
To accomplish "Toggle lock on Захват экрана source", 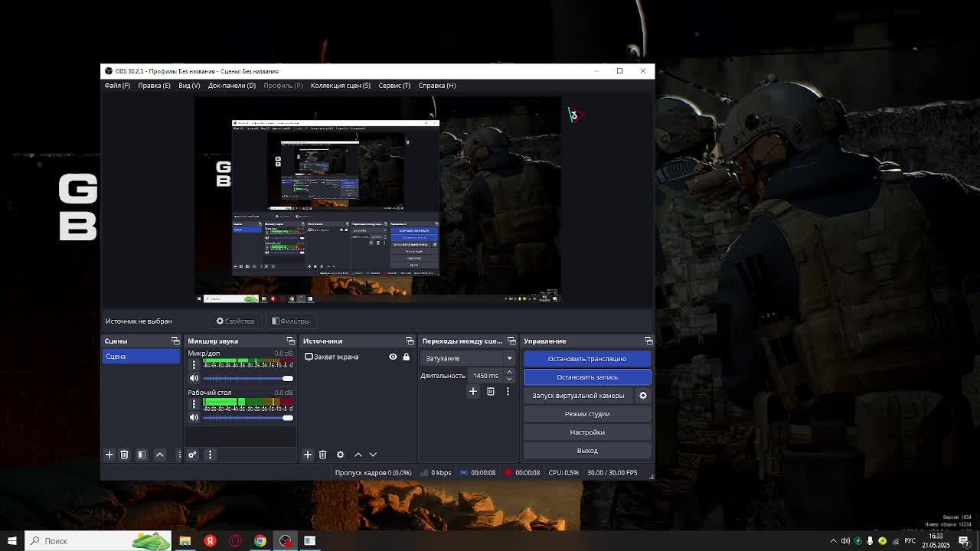I will [x=407, y=357].
